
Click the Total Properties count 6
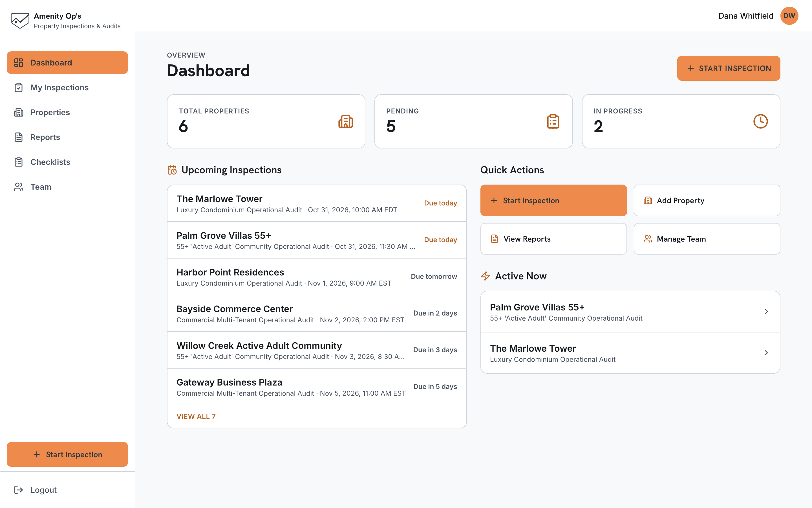pos(183,126)
